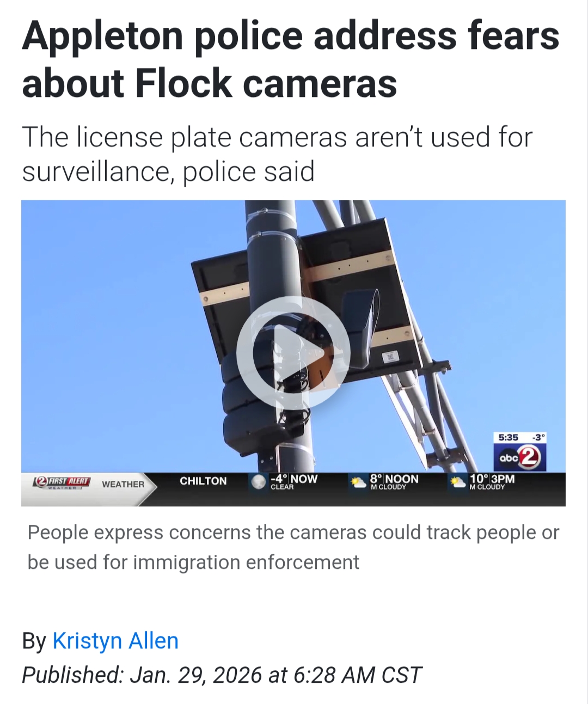This screenshot has width=588, height=704.
Task: Click the cloudy icon beside 3PM forecast
Action: click(457, 482)
